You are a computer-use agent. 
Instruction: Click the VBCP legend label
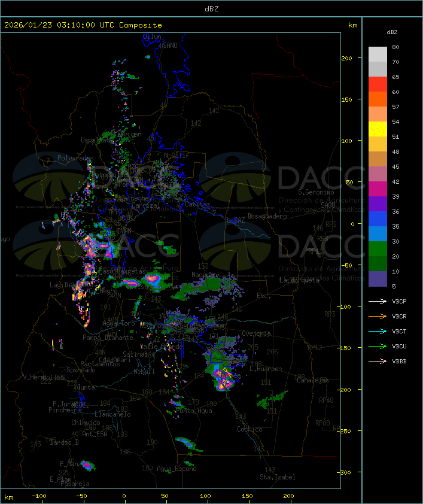[x=399, y=302]
